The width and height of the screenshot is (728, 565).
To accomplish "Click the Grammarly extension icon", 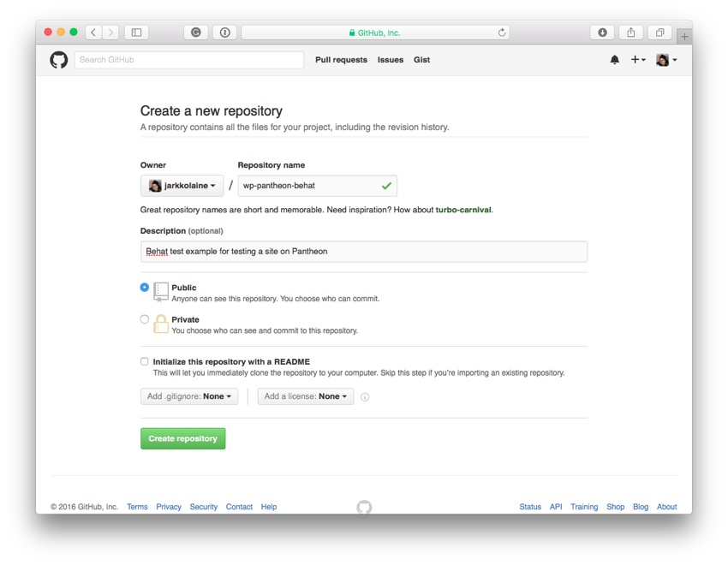I will (196, 32).
